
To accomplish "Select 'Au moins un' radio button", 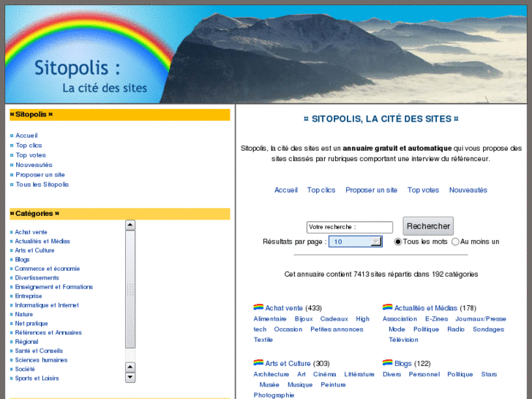I will pos(455,242).
